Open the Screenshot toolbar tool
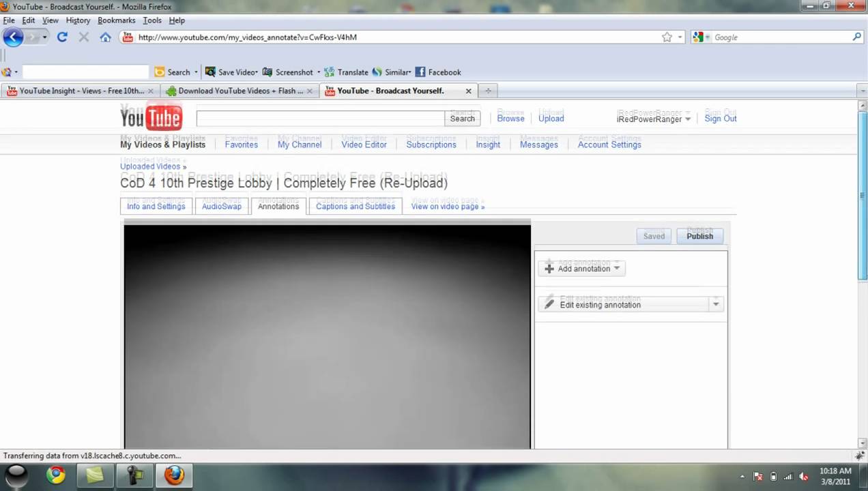 pyautogui.click(x=287, y=72)
